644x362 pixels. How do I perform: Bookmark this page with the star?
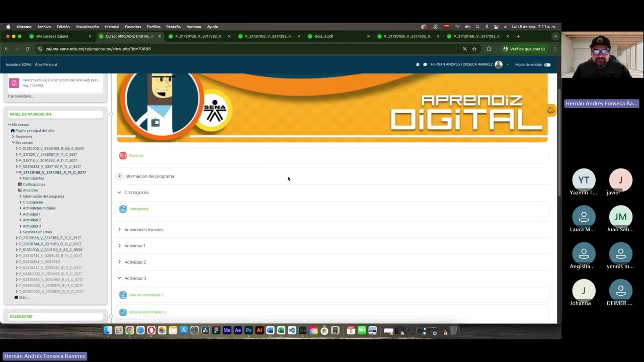point(474,49)
